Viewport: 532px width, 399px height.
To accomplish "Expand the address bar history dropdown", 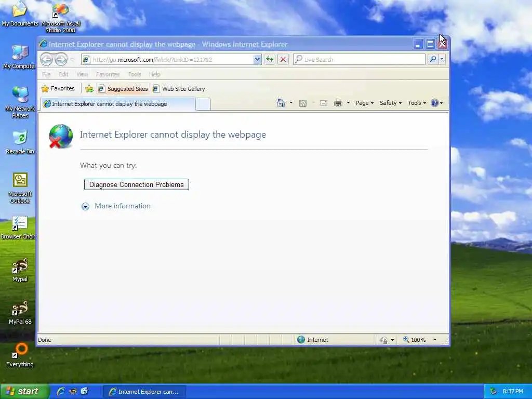I will pyautogui.click(x=257, y=59).
